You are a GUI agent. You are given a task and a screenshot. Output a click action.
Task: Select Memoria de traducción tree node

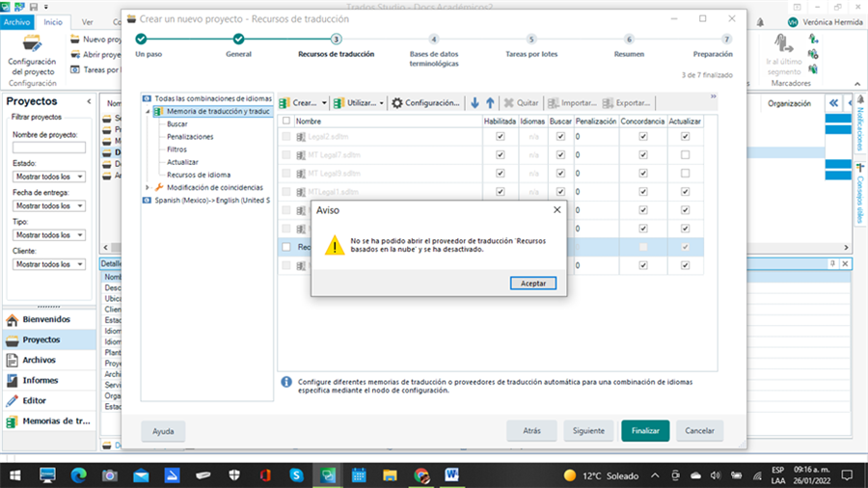point(218,111)
